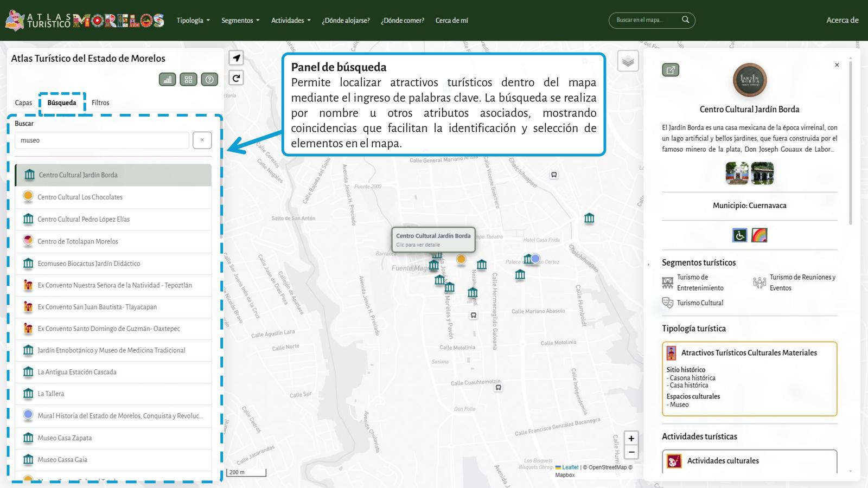
Task: Click the wheelchair accessibility icon
Action: tap(739, 235)
